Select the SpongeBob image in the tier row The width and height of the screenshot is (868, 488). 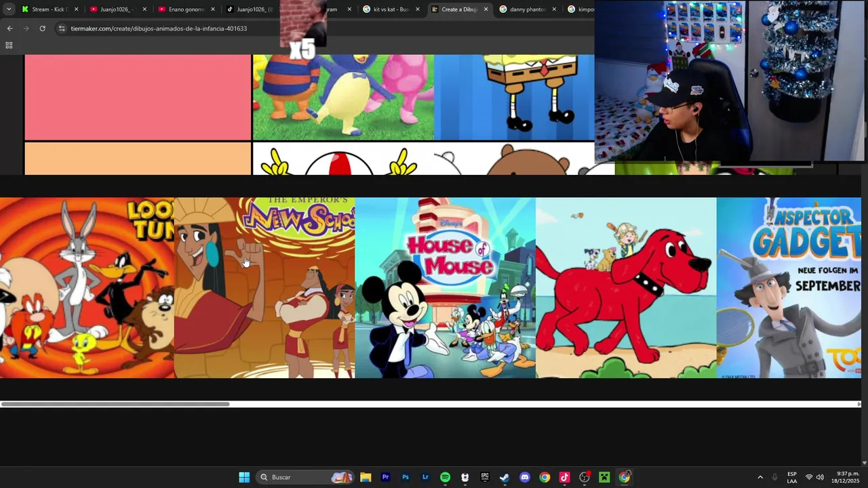point(514,98)
